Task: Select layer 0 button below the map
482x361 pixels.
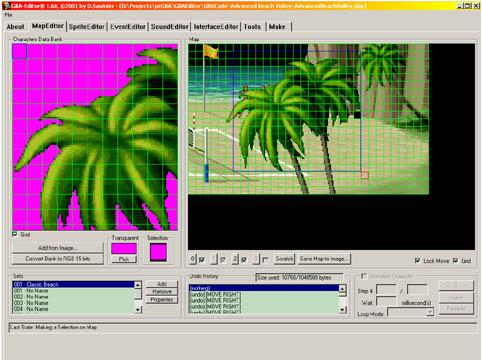Action: click(193, 259)
